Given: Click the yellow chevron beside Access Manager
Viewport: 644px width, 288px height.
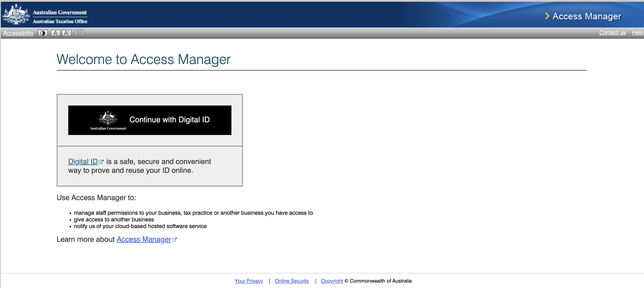Looking at the screenshot, I should (547, 16).
